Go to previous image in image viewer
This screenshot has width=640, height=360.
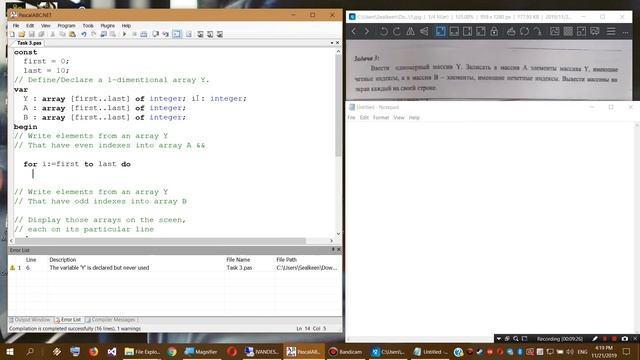click(353, 31)
